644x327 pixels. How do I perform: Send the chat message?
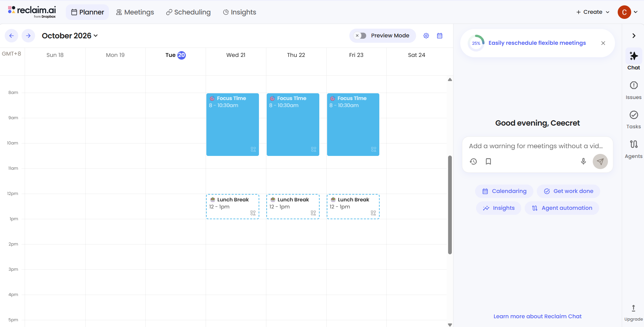pyautogui.click(x=600, y=162)
